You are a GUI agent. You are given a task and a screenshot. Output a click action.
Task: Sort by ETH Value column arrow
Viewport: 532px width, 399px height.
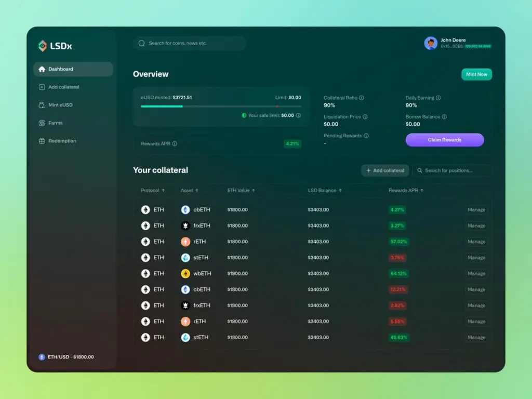click(x=254, y=190)
